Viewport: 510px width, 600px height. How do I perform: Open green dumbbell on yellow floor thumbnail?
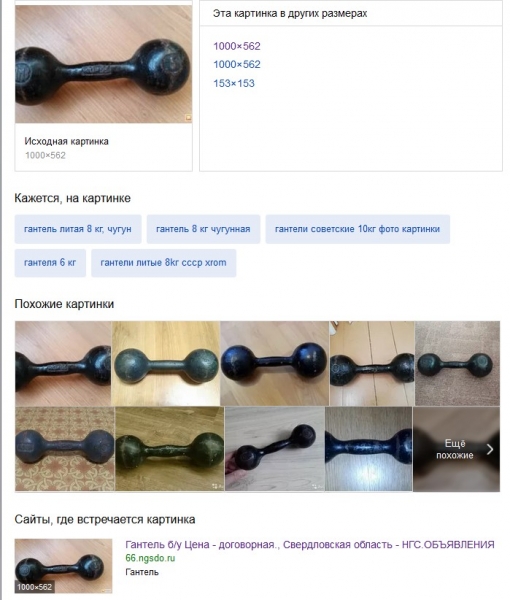point(166,364)
